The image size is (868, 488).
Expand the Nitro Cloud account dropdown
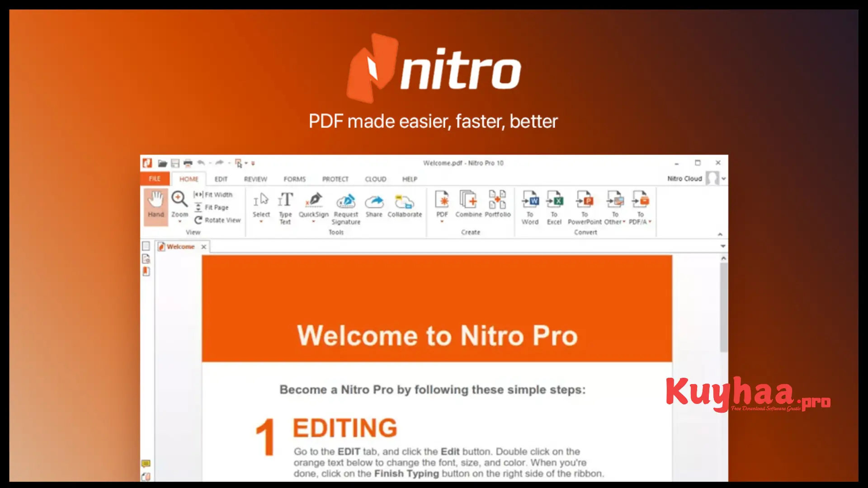724,179
